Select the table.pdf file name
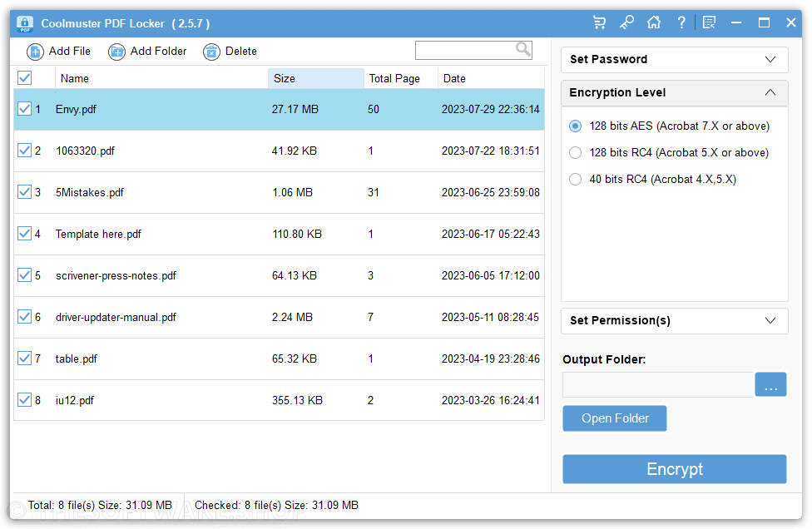812x529 pixels. pos(77,358)
